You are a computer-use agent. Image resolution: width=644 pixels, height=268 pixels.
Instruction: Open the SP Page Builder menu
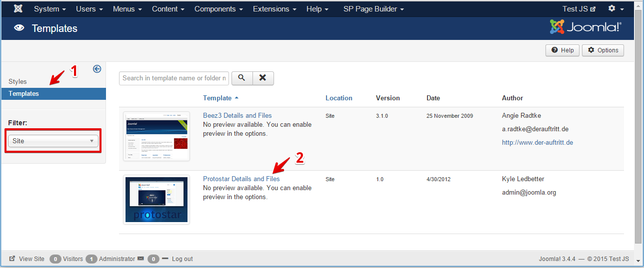pos(373,9)
